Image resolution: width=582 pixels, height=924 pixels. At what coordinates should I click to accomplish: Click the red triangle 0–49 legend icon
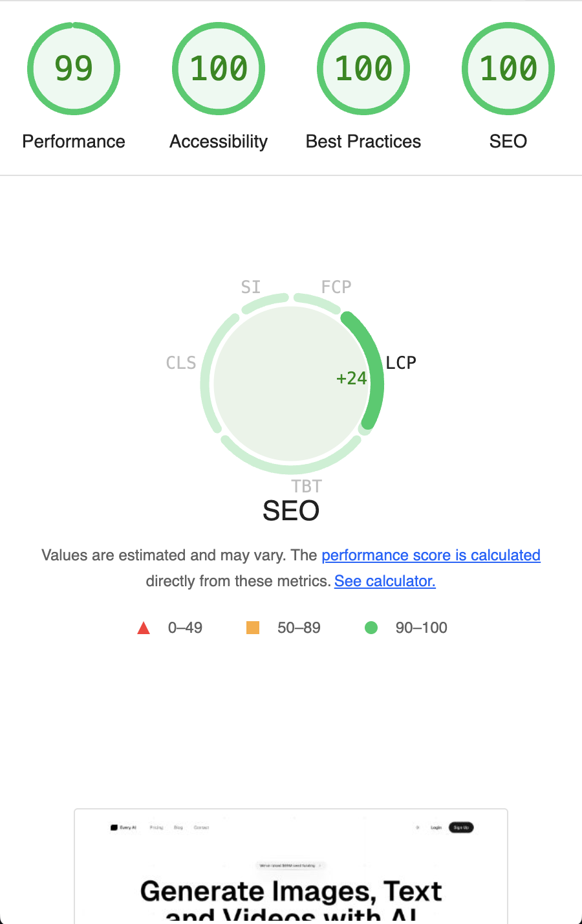tap(144, 628)
